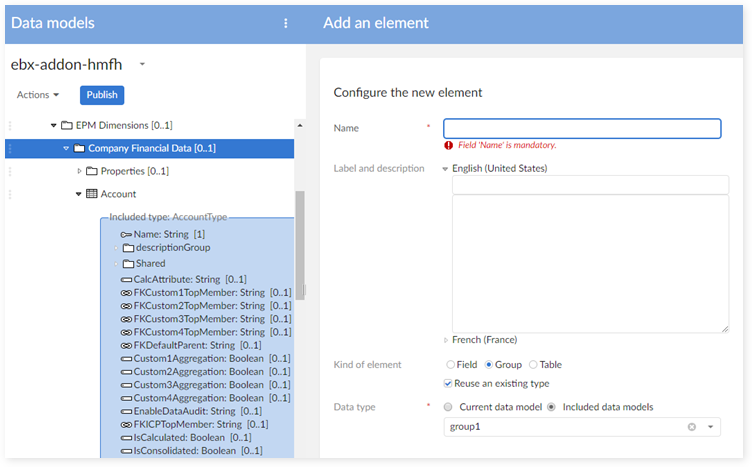This screenshot has height=467, width=752.
Task: Select the Field radio button
Action: pyautogui.click(x=450, y=365)
